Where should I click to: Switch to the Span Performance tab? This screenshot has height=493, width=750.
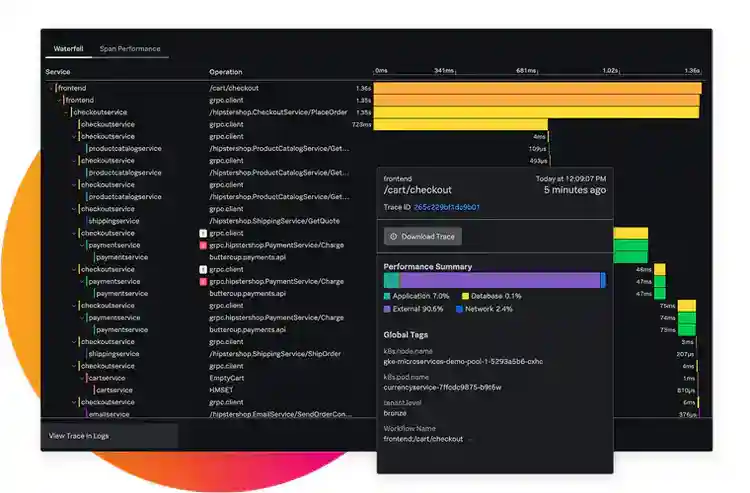tap(130, 48)
